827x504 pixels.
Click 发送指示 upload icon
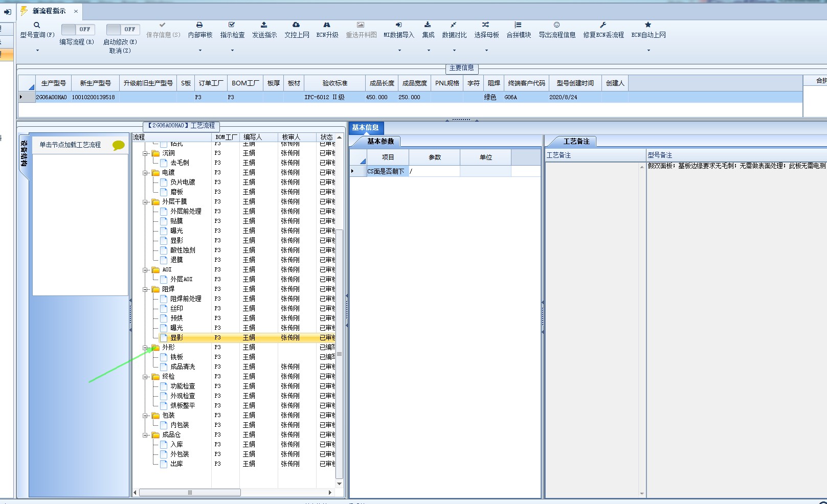pos(264,25)
